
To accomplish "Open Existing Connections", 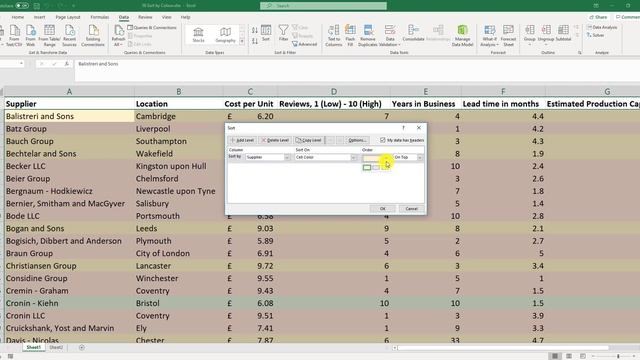I will 93,35.
